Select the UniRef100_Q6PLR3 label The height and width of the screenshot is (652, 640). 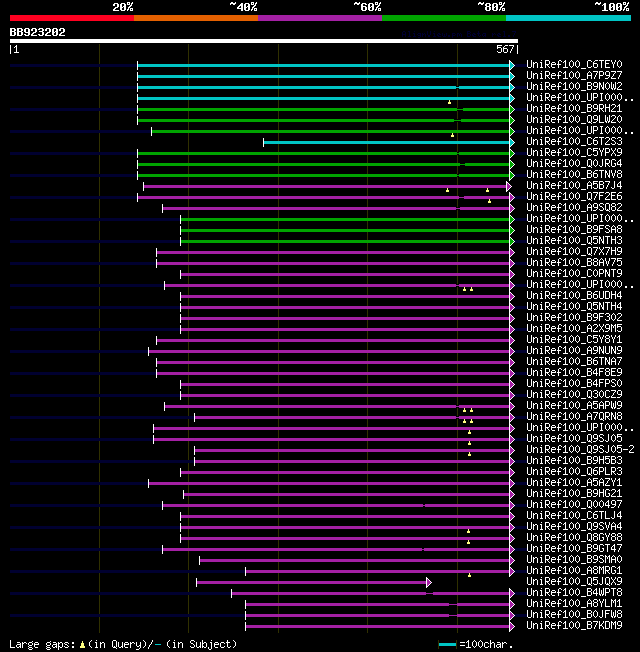[574, 472]
